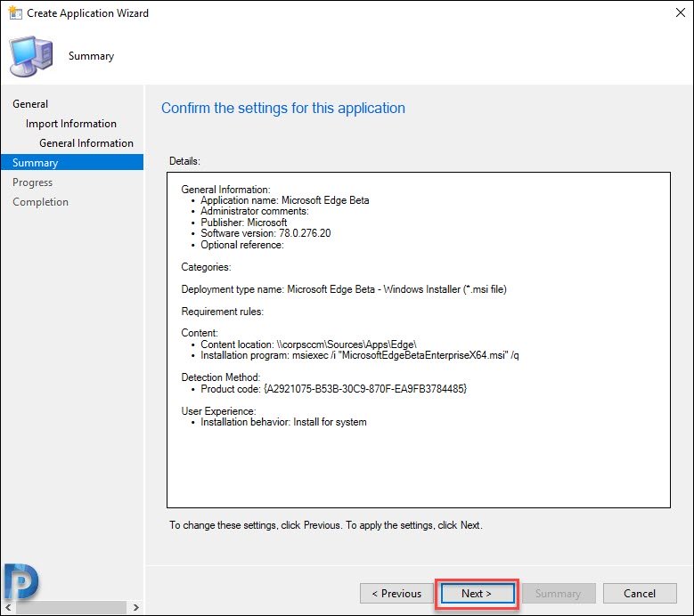Close the wizard window with X
Image resolution: width=694 pixels, height=616 pixels.
point(681,12)
